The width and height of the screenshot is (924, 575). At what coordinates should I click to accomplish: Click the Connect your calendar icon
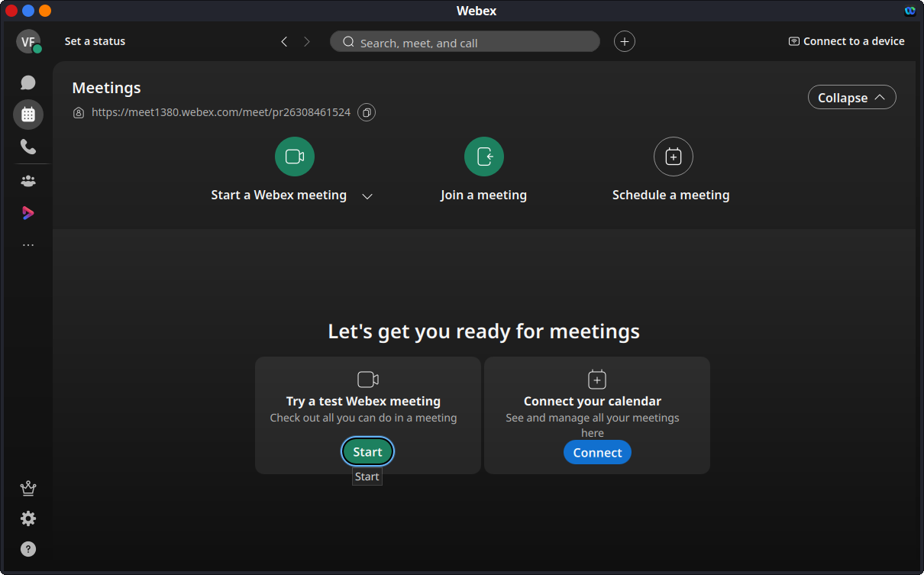pyautogui.click(x=597, y=380)
